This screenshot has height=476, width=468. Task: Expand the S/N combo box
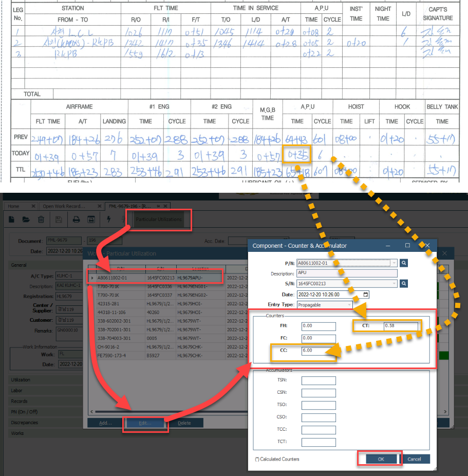pos(394,284)
